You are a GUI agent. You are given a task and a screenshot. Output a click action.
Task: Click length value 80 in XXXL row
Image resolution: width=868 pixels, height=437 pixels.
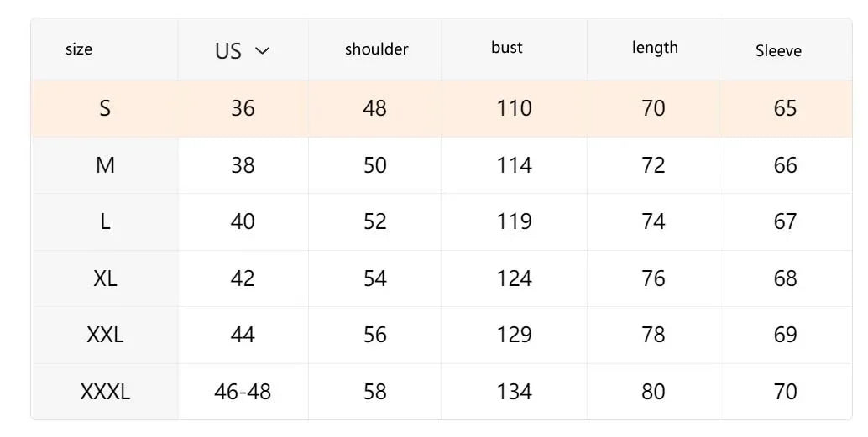(x=653, y=392)
